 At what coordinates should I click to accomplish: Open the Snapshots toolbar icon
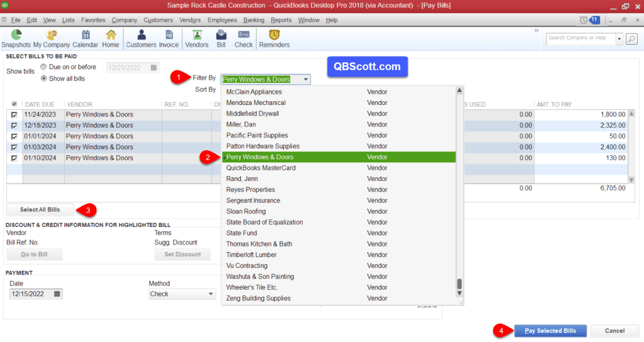coord(16,38)
